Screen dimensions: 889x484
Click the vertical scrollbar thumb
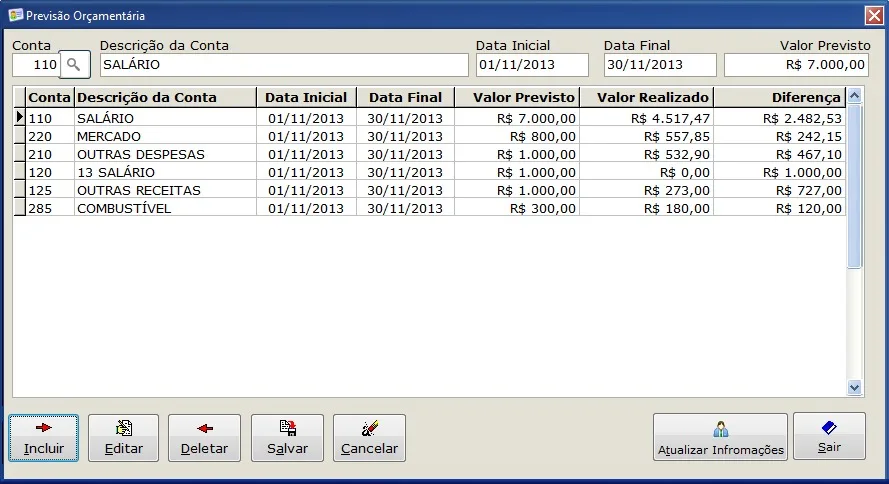coord(854,186)
